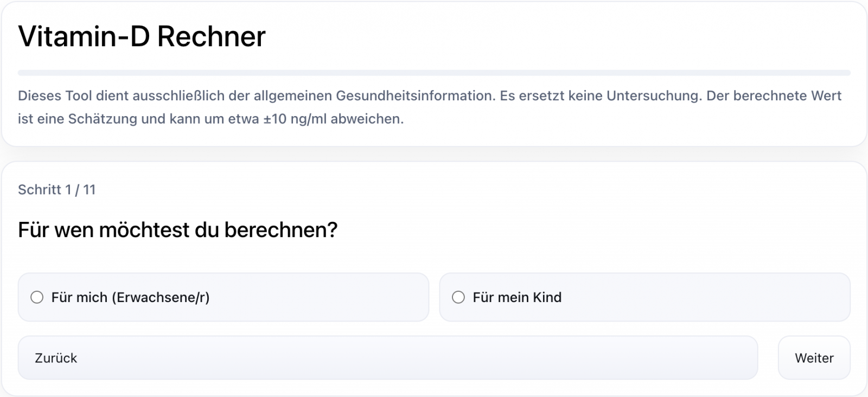Click the word "Untersuchung" in the disclaimer
This screenshot has width=868, height=397.
click(653, 96)
